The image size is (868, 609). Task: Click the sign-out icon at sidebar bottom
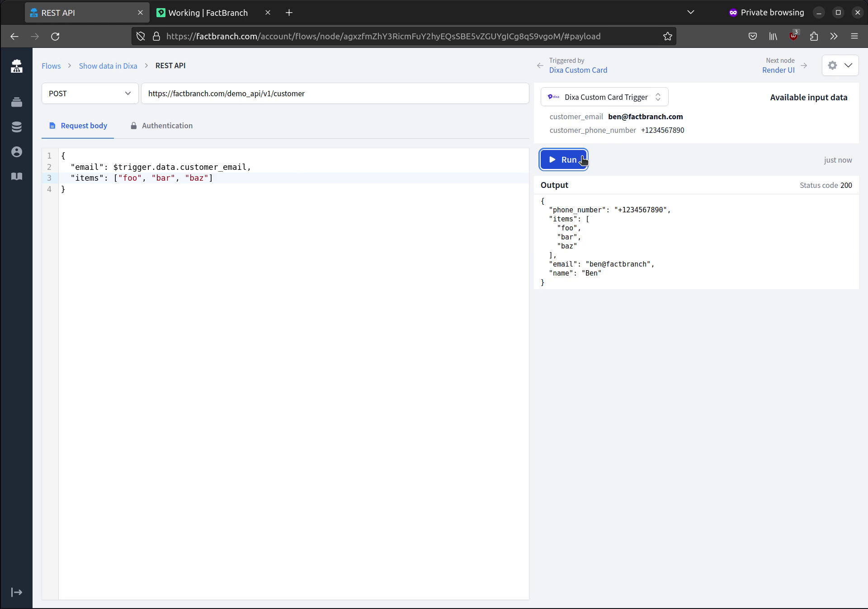pos(17,592)
